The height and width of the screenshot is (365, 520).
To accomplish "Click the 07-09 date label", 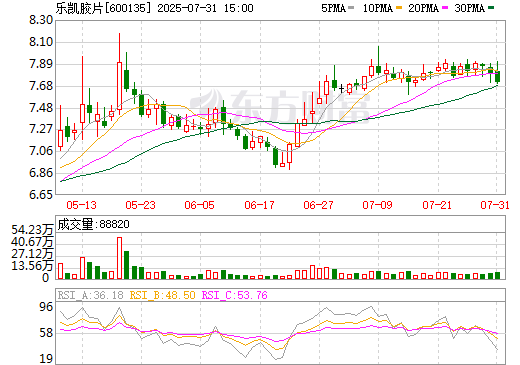I will pyautogui.click(x=378, y=205).
